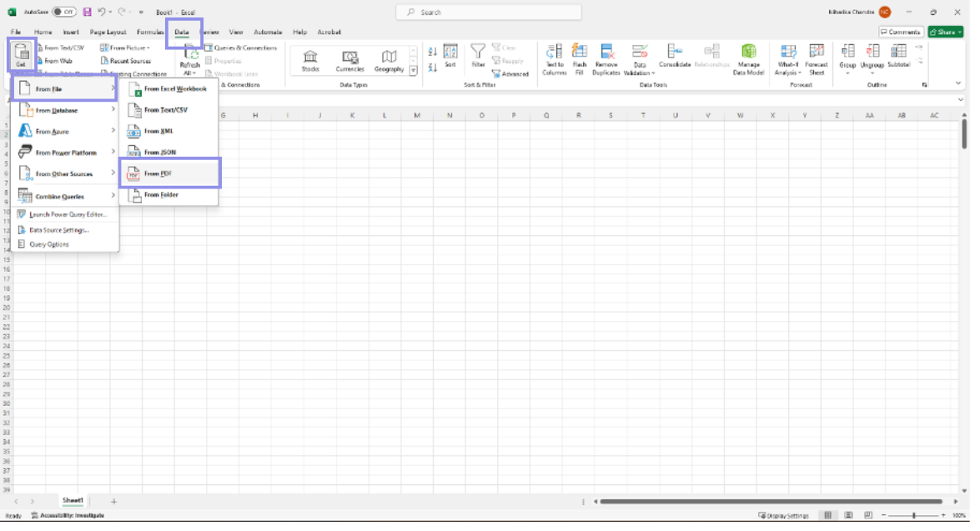
Task: Open the From Database submenu
Action: point(66,111)
